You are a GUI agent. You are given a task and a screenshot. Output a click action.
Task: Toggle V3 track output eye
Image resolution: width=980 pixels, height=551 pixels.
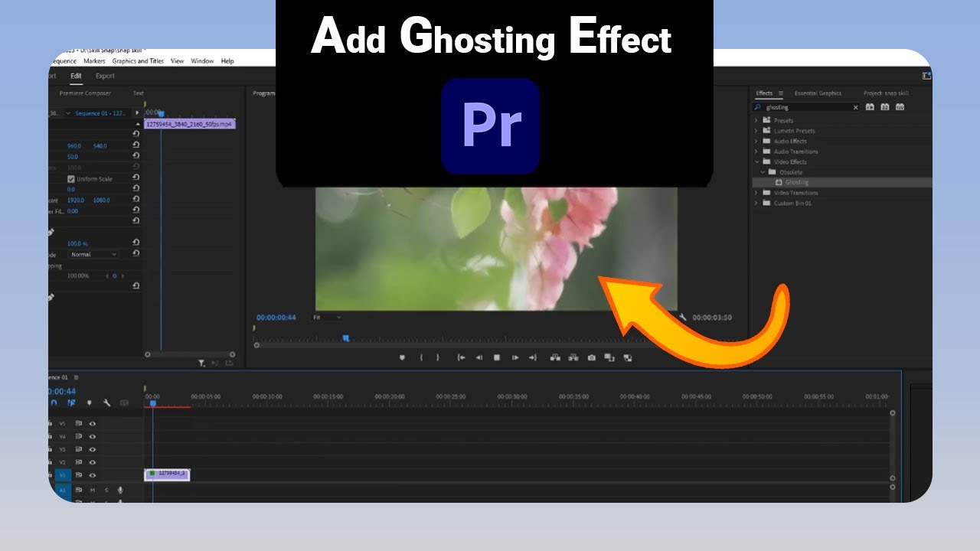[x=93, y=449]
